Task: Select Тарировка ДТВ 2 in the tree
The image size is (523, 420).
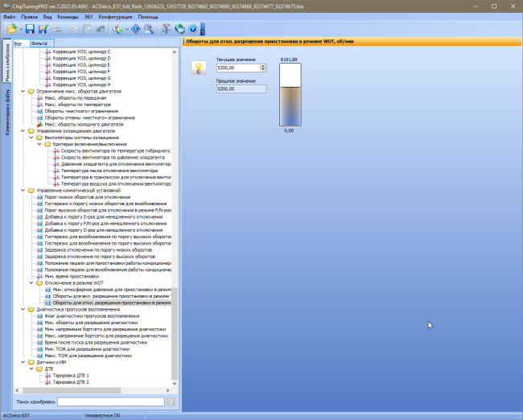Action: pos(71,382)
